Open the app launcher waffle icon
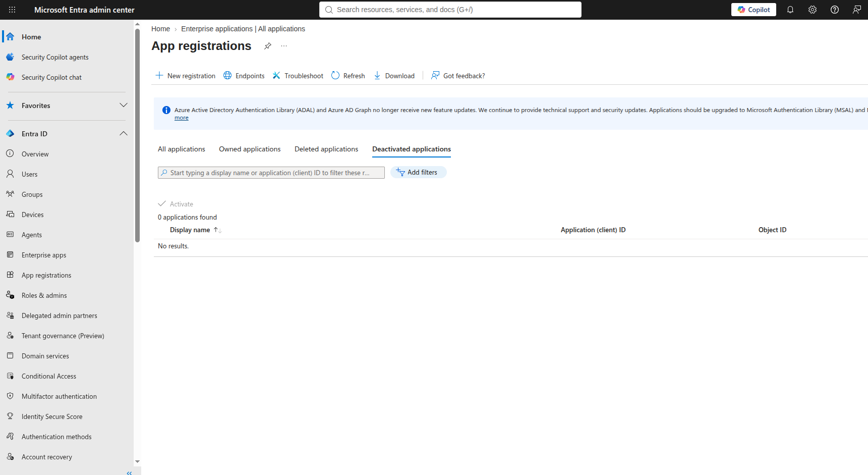The width and height of the screenshot is (868, 475). pyautogui.click(x=12, y=10)
